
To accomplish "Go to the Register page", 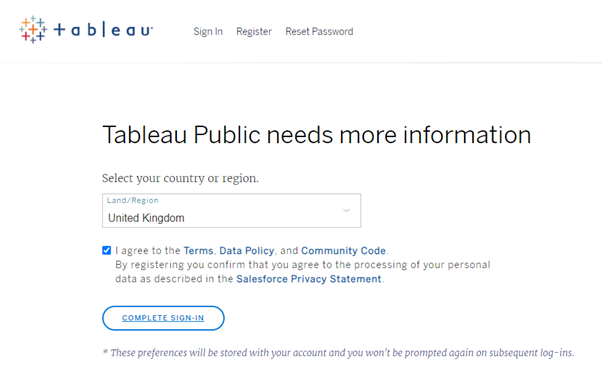I will [x=254, y=31].
